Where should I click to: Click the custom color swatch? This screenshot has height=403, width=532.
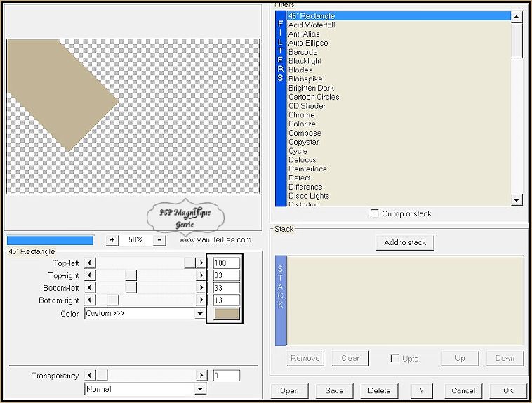tap(226, 313)
